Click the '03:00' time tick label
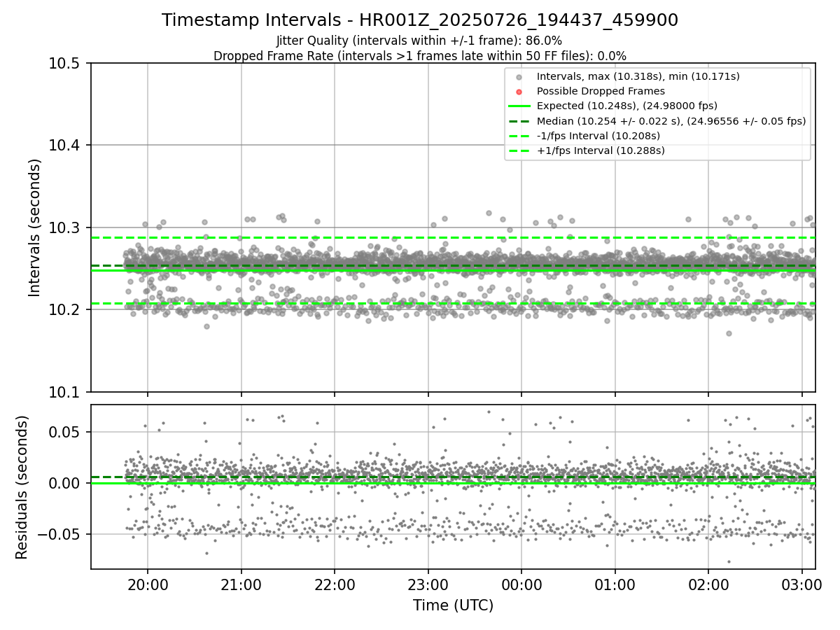The width and height of the screenshot is (840, 630). (x=802, y=584)
